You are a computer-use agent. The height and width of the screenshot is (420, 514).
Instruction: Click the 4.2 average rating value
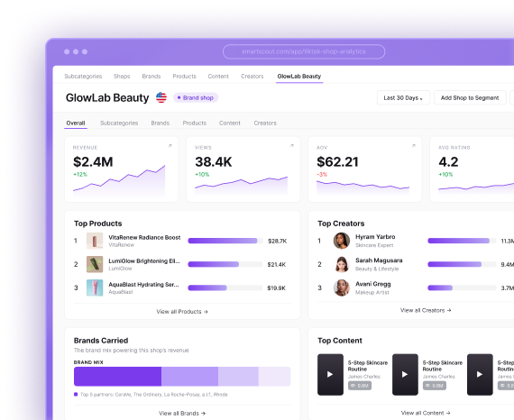coord(448,162)
